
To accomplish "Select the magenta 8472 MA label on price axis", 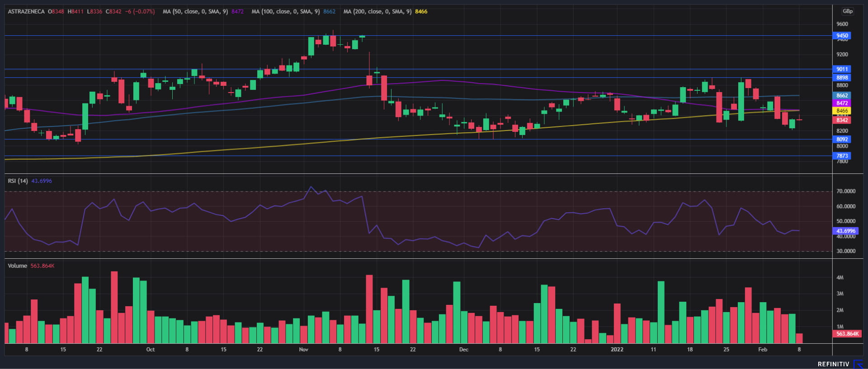I will point(842,103).
